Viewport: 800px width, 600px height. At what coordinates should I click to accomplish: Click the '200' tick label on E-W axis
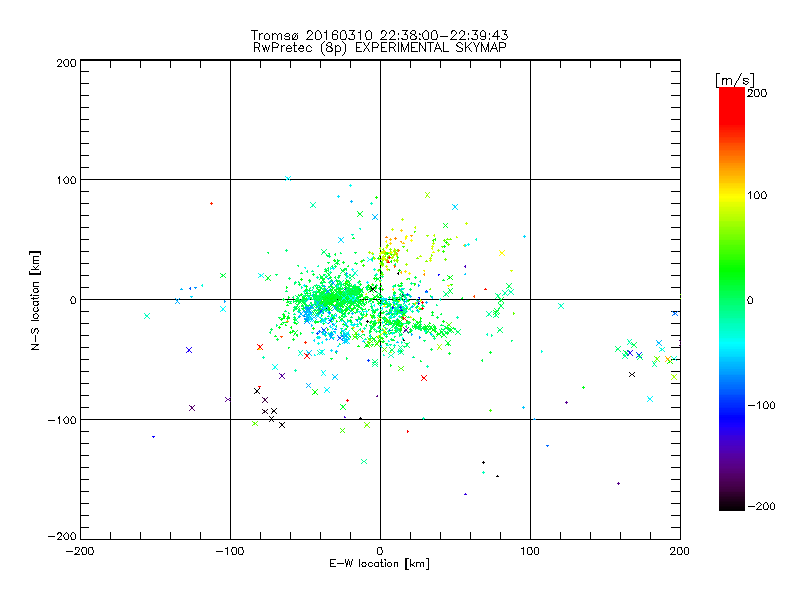click(x=680, y=551)
